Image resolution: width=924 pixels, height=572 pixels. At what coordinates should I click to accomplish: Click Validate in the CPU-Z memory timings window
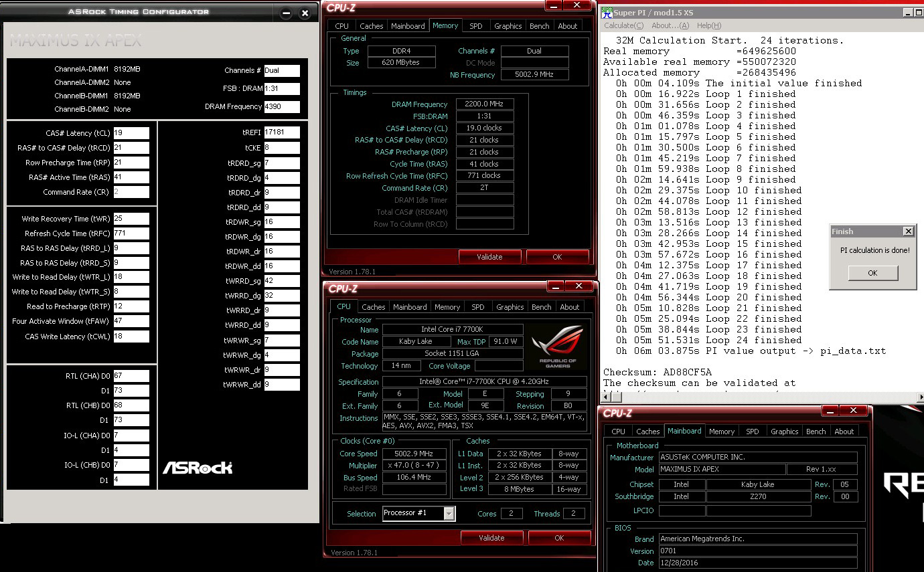coord(489,257)
